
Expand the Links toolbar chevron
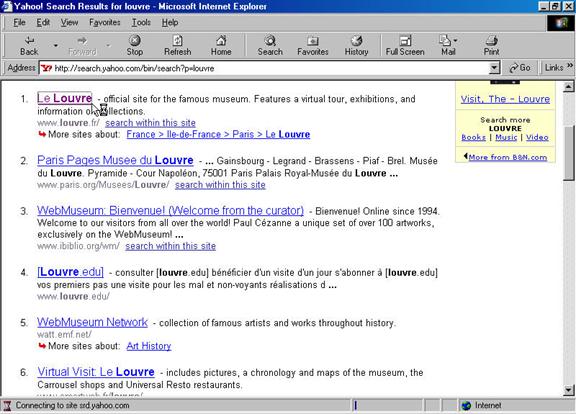tap(570, 66)
